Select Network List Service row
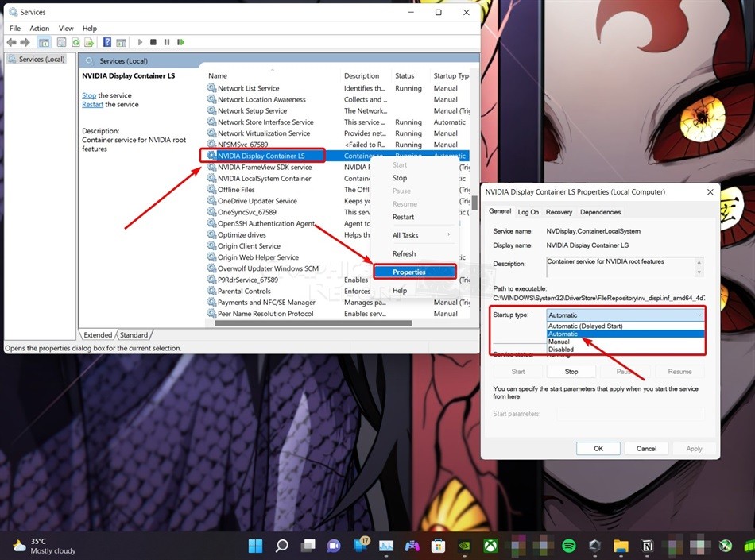This screenshot has width=755, height=560. click(x=338, y=88)
